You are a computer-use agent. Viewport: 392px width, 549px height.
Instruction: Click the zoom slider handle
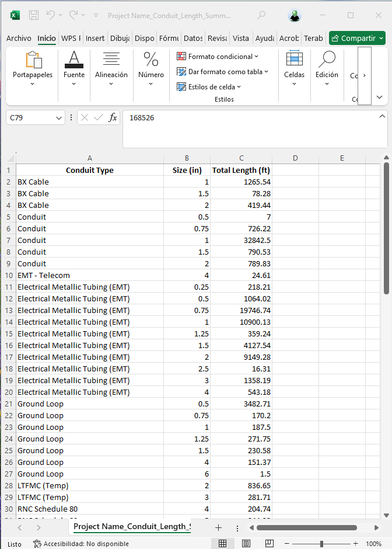pyautogui.click(x=321, y=544)
